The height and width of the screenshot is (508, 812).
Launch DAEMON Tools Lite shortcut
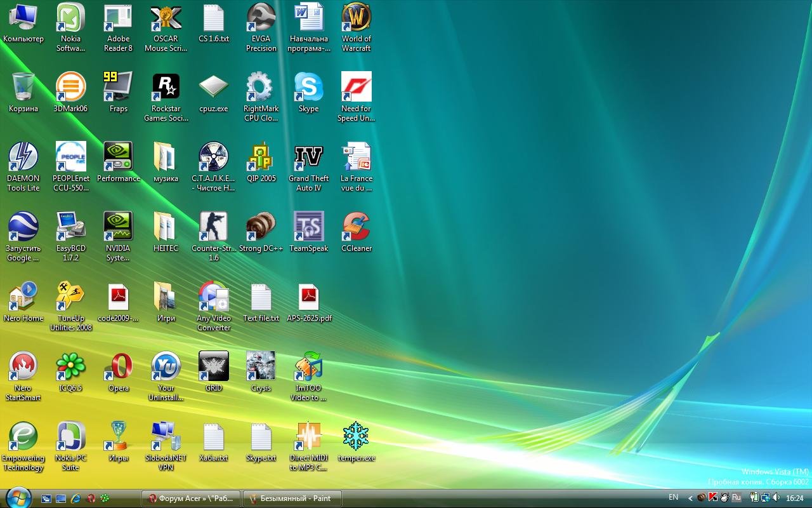tap(23, 157)
